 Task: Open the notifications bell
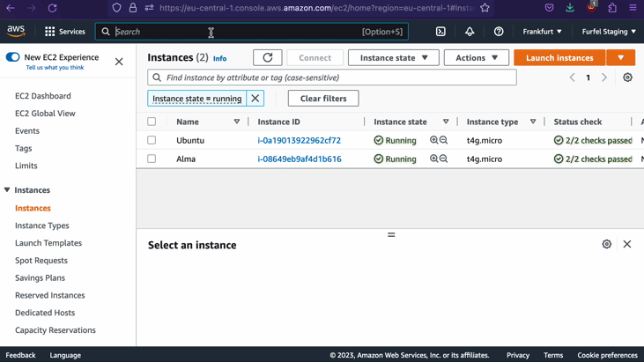(470, 32)
